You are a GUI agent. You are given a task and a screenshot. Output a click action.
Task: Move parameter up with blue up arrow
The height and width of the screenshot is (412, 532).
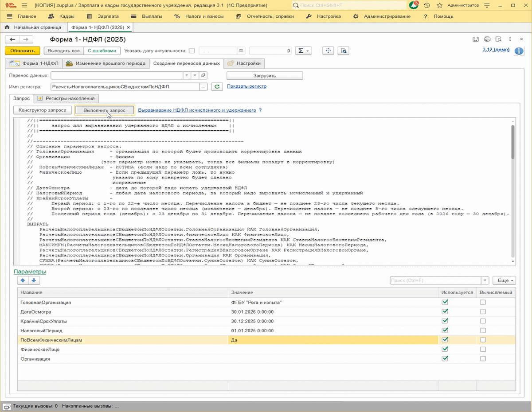[23, 280]
